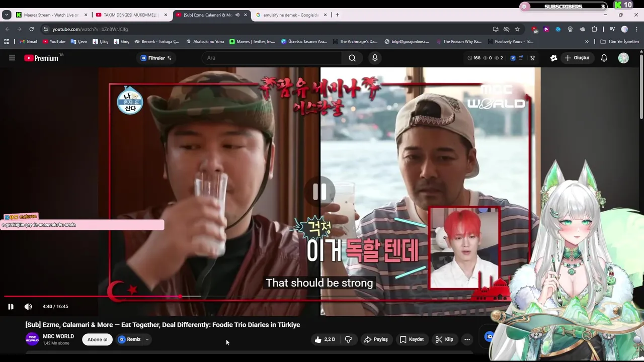Open the YouTube account avatar menu
644x362 pixels.
click(623, 58)
